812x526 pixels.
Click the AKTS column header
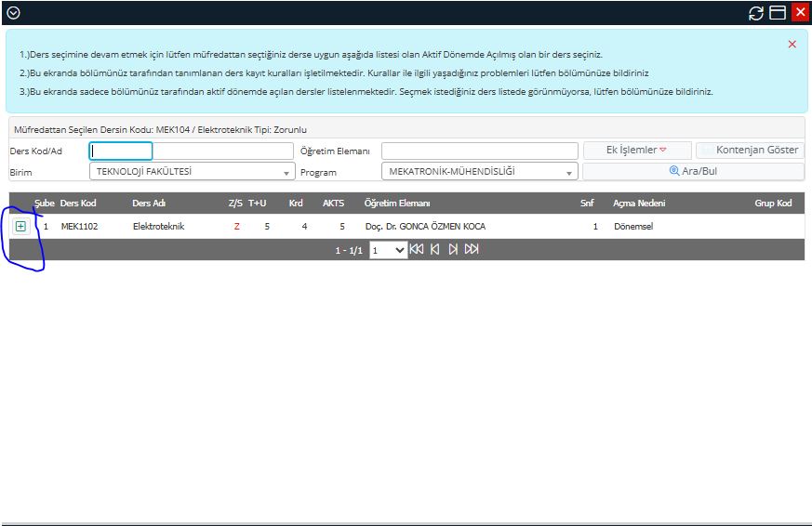click(333, 203)
